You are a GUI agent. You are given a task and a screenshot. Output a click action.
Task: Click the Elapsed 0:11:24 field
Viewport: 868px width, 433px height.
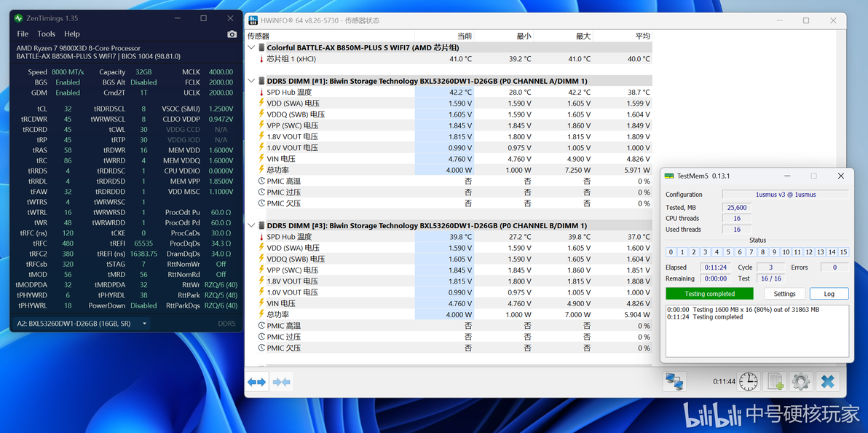click(x=715, y=268)
